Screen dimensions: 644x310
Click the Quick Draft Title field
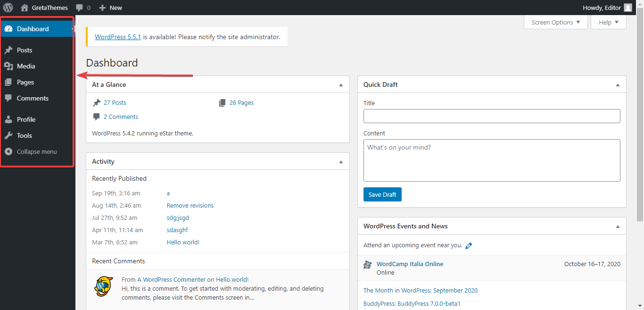[x=492, y=116]
